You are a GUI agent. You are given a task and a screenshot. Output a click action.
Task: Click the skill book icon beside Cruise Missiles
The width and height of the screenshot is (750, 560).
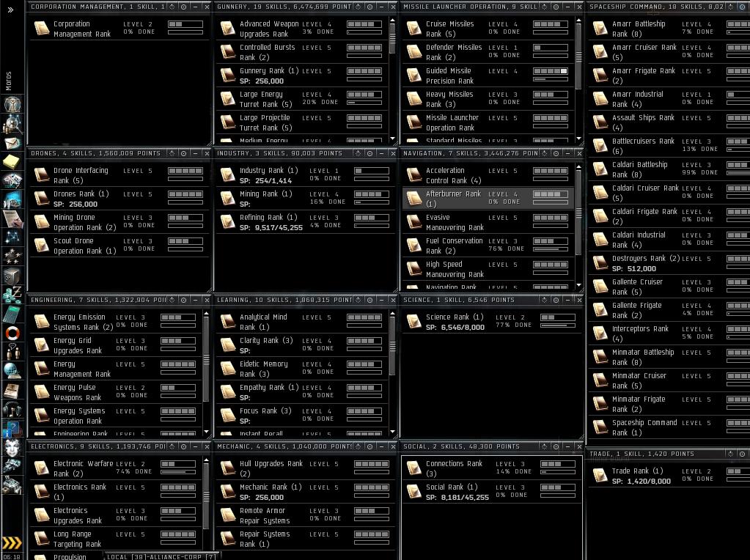[x=413, y=29]
